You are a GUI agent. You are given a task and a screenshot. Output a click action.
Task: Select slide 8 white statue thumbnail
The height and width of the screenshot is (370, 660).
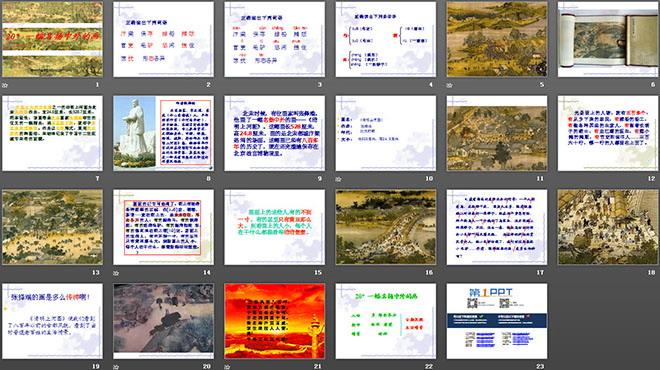click(x=163, y=133)
